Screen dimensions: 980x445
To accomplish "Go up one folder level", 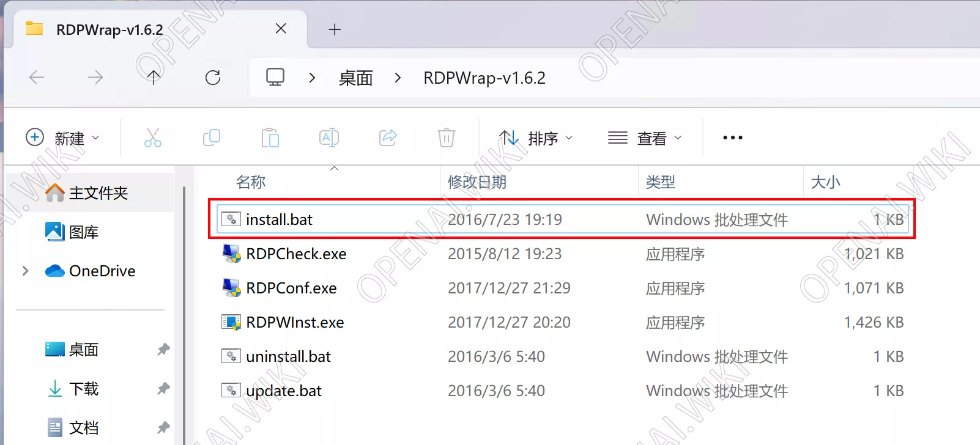I will pos(154,78).
